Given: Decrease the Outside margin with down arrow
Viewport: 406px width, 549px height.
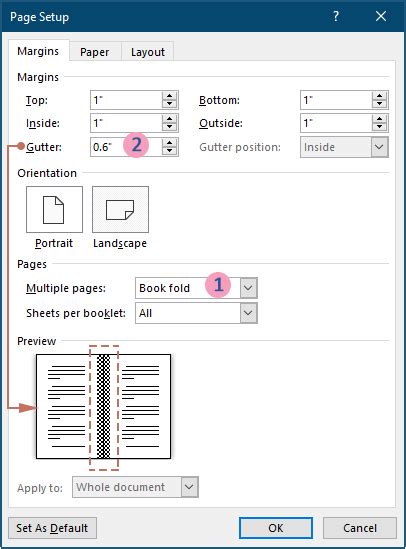Looking at the screenshot, I should click(x=379, y=127).
